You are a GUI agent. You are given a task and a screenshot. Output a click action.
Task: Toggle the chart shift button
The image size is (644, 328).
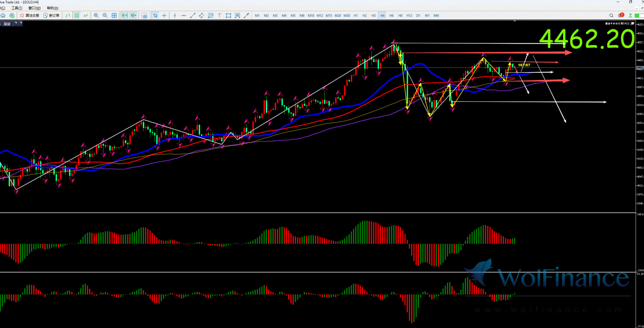134,16
